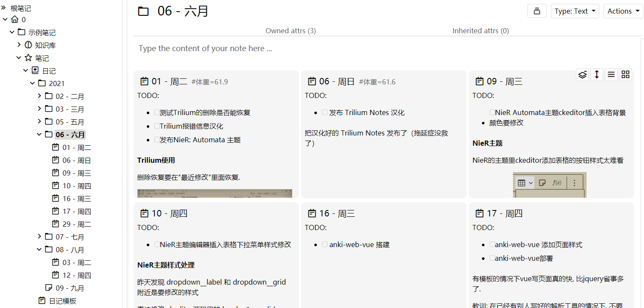Check the anki-web-vue 搭建 checkbox

tap(325, 245)
